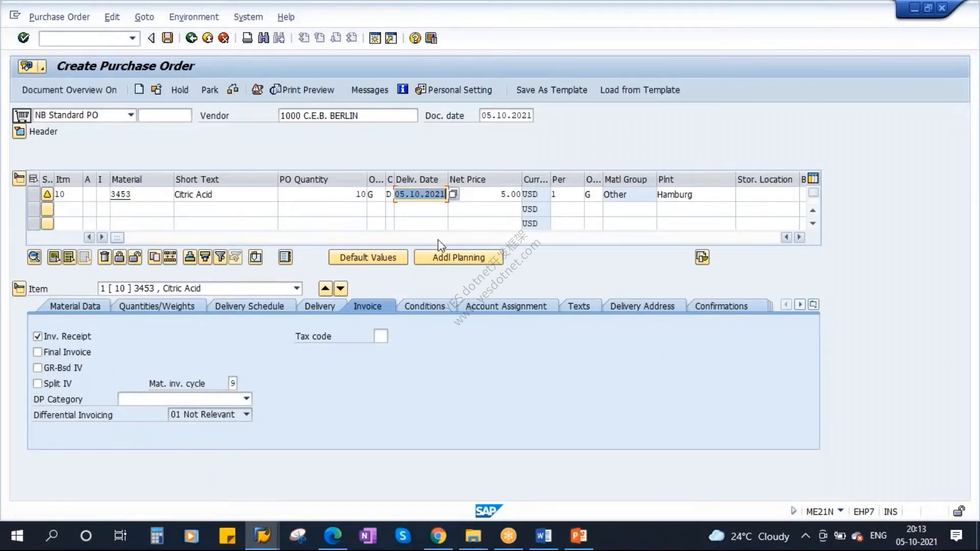This screenshot has width=980, height=551.
Task: Click the Find binoculars icon
Action: coord(263,38)
